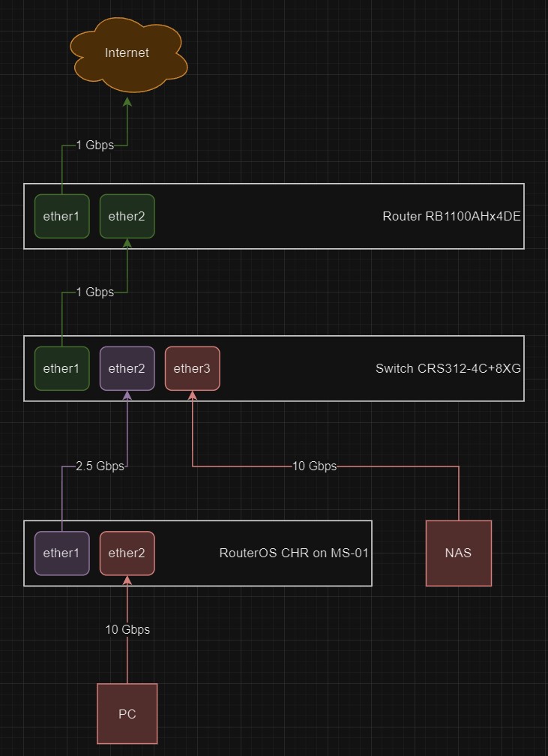Screen dimensions: 548x756
Task: Click ether2 port on Router RB1100AHx4DE
Action: [127, 216]
